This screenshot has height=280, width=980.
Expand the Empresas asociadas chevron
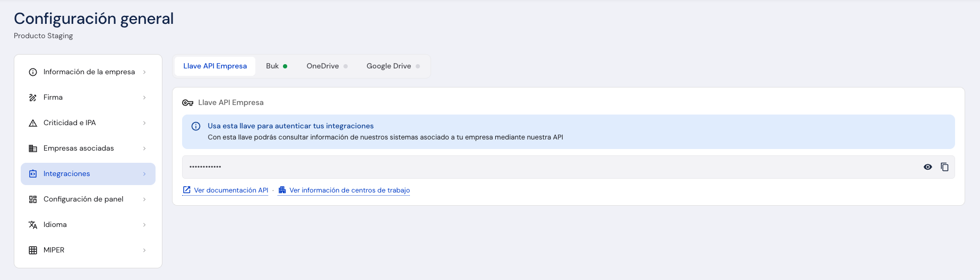(144, 148)
